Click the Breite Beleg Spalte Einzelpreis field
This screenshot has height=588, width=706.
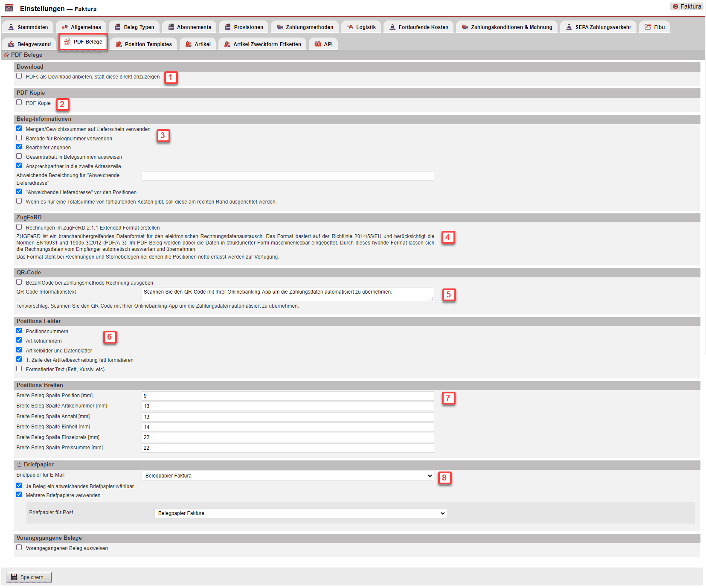[288, 437]
